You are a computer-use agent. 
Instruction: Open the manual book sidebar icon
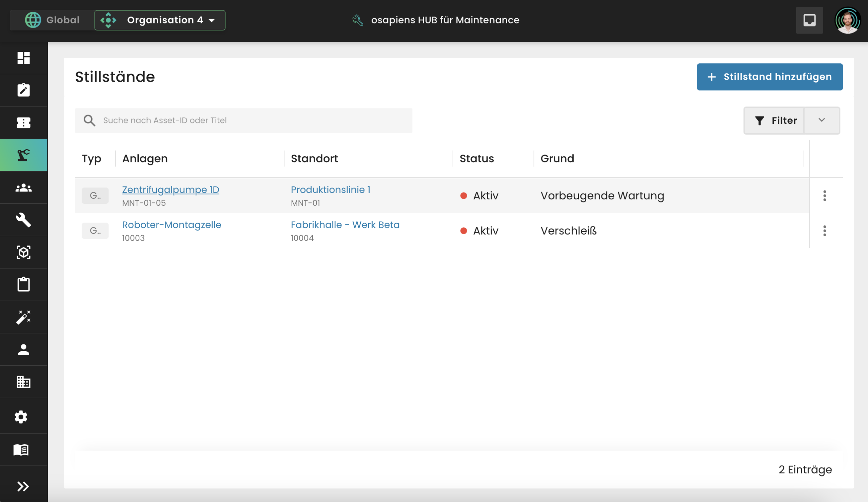click(21, 450)
